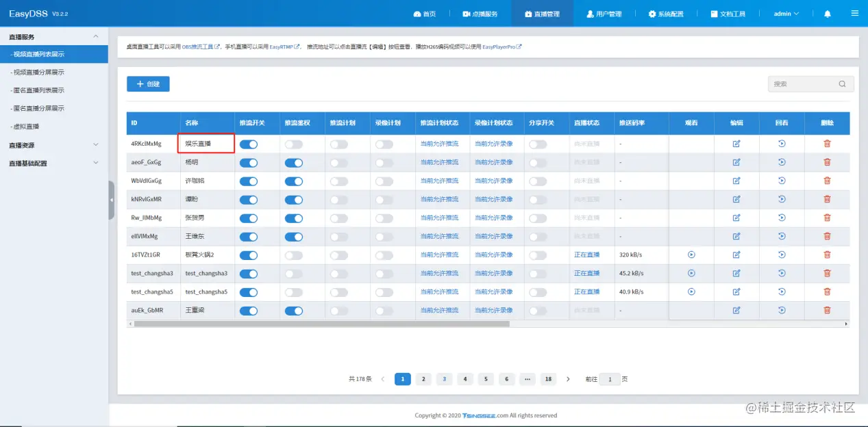Open 虚拟直播 in sidebar
This screenshot has width=868, height=427.
tap(54, 127)
